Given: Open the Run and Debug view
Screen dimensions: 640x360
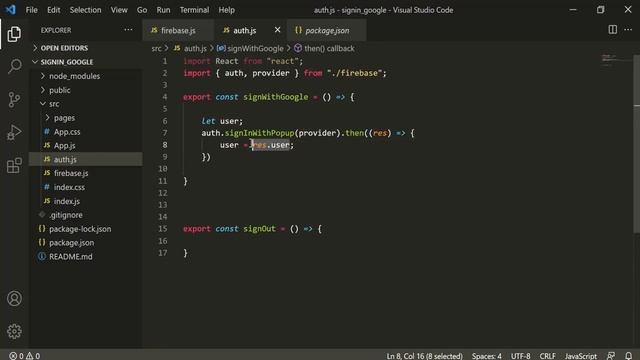Looking at the screenshot, I should click(14, 132).
